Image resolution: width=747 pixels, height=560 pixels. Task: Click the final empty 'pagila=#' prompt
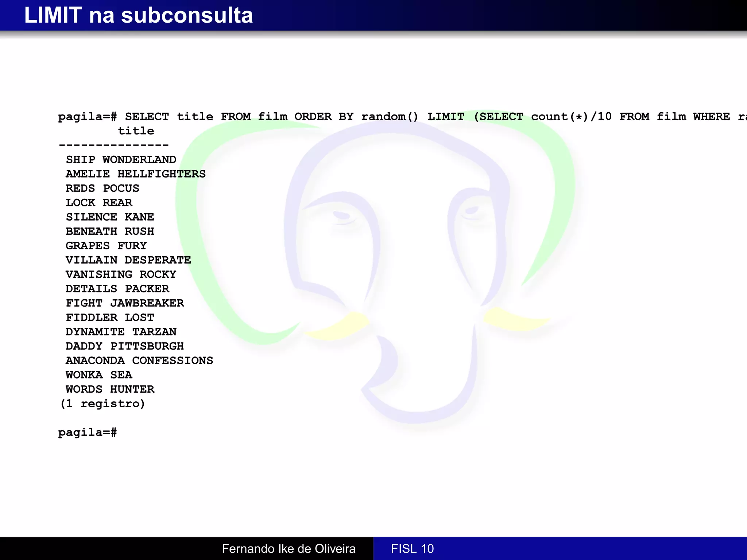pyautogui.click(x=88, y=432)
